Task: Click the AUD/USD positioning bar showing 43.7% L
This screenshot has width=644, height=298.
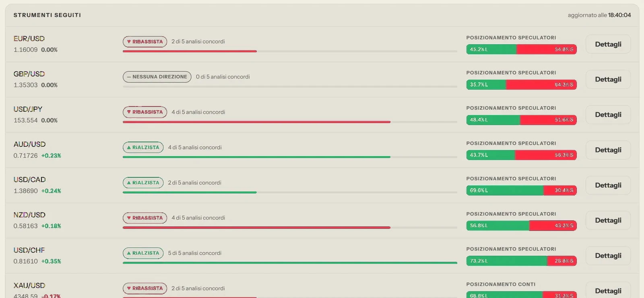Action: 521,155
